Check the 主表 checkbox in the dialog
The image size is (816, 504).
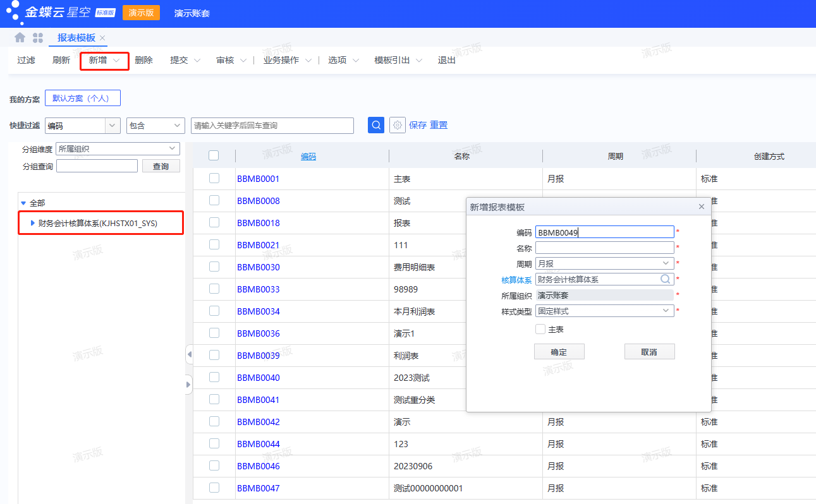click(541, 328)
